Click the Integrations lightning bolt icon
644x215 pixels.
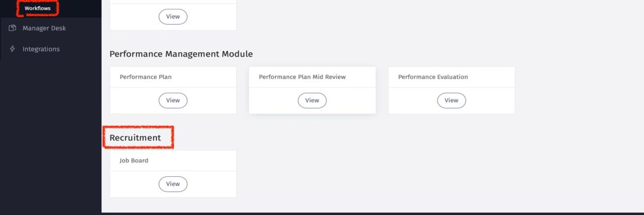(x=12, y=49)
